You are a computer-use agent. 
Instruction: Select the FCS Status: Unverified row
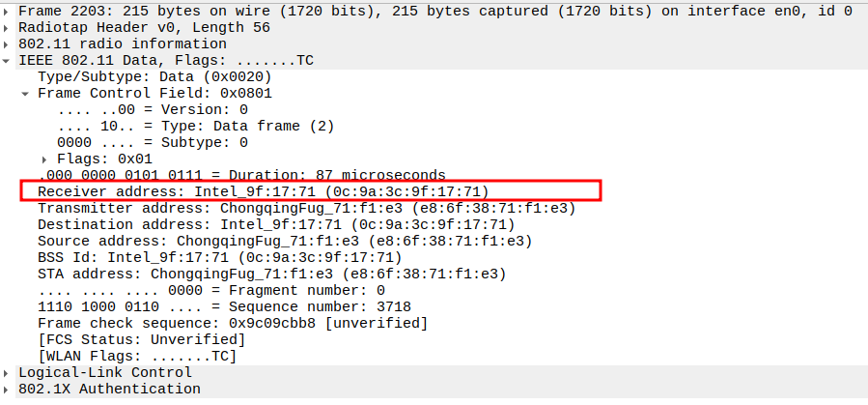click(141, 339)
